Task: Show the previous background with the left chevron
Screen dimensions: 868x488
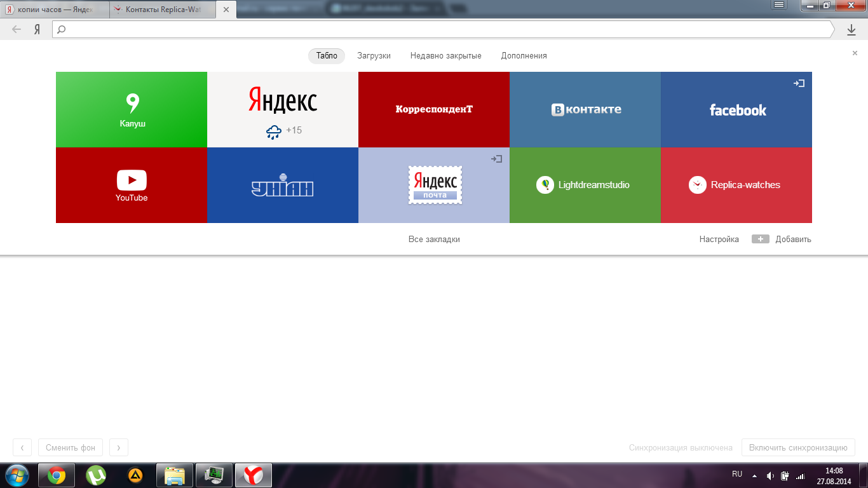Action: point(22,447)
